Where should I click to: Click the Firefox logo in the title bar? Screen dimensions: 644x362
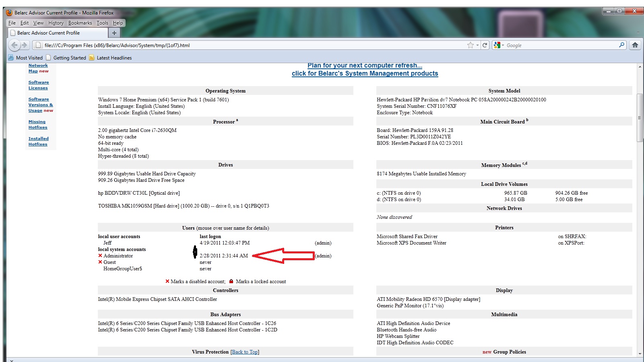[9, 12]
